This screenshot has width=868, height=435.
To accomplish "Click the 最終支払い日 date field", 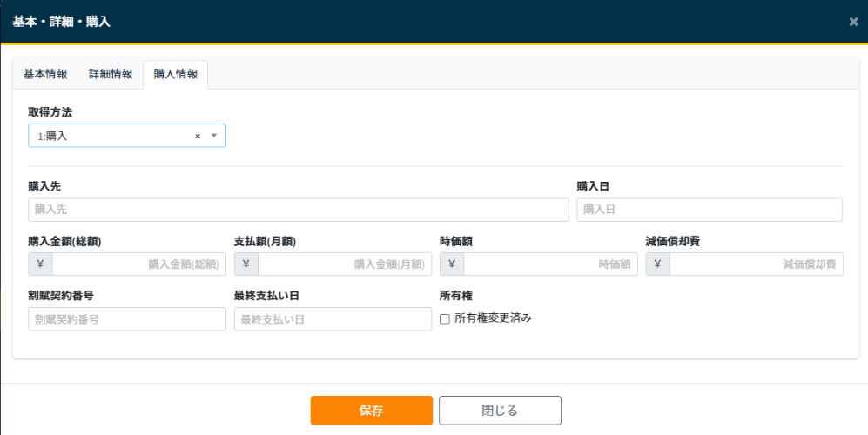I will pyautogui.click(x=333, y=319).
